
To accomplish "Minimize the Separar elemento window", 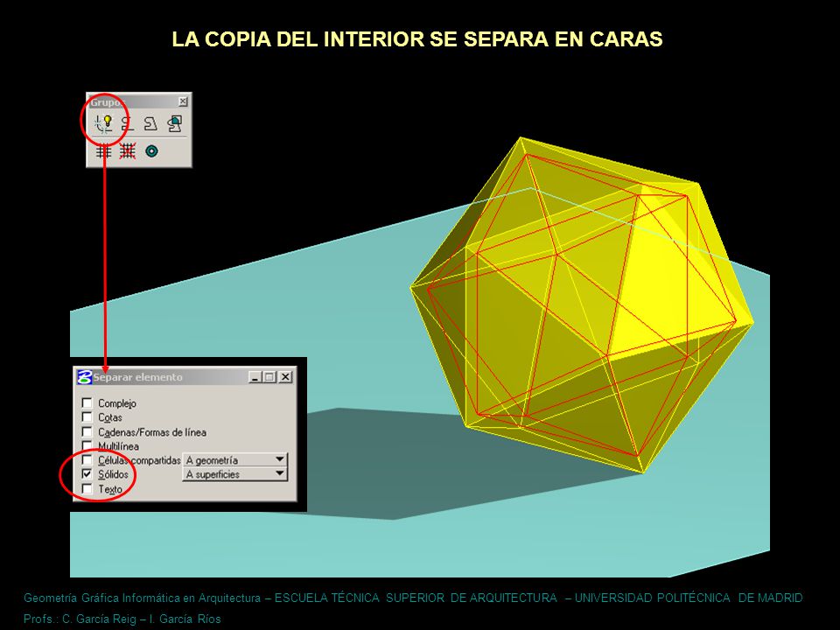I will 255,377.
